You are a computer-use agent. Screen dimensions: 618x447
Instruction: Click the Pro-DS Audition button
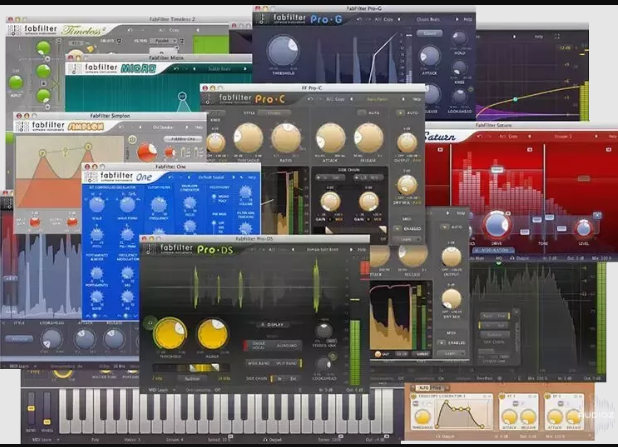[x=193, y=379]
